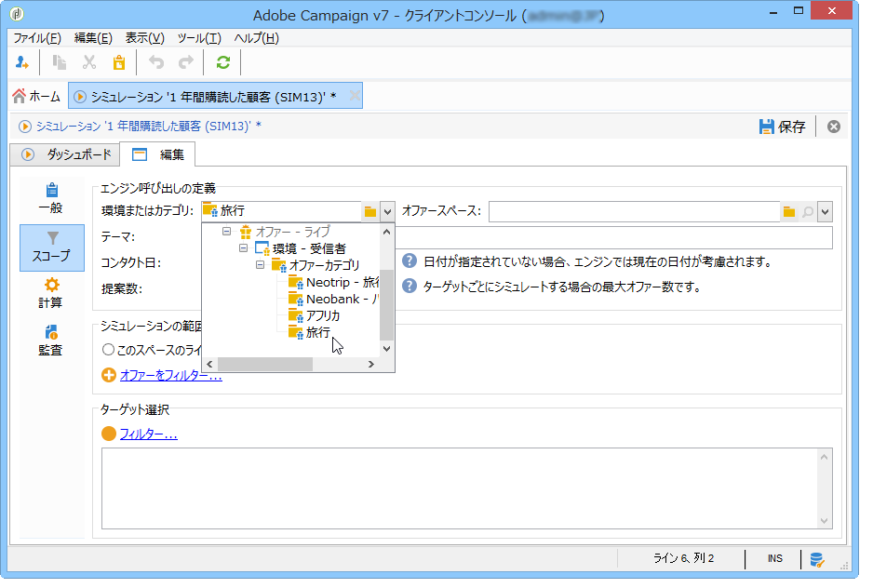Click the cut scissors toolbar icon

(x=89, y=62)
